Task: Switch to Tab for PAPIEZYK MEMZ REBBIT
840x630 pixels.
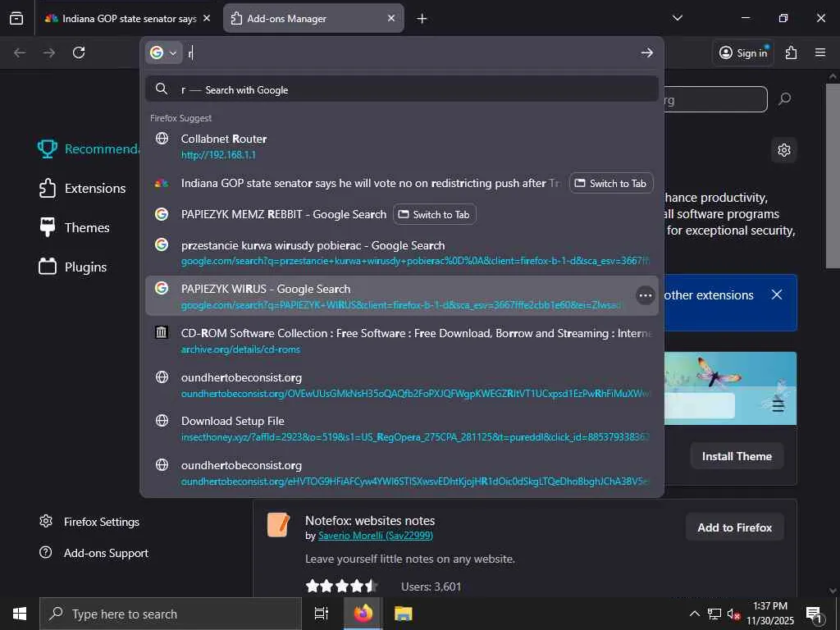Action: 435,215
